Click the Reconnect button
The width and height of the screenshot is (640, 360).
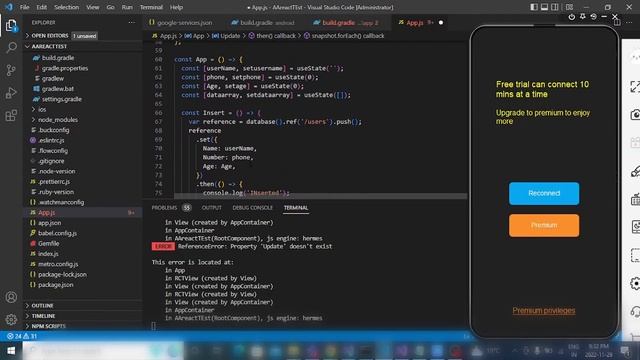pyautogui.click(x=544, y=193)
